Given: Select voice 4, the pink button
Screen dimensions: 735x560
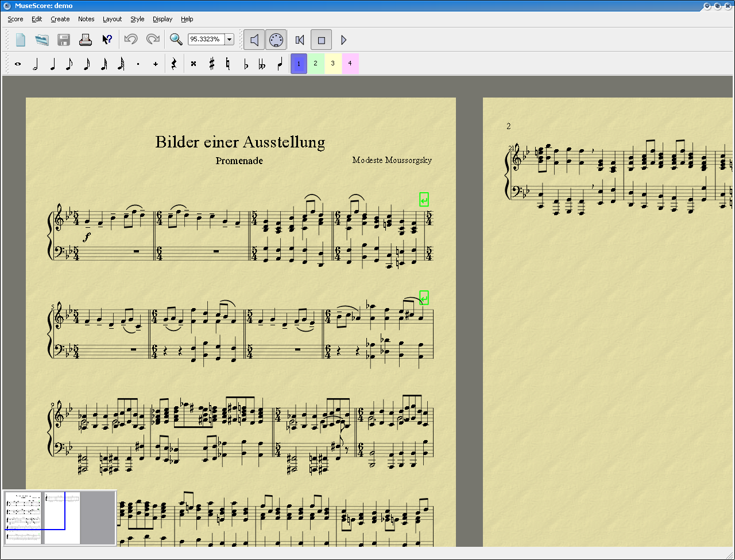Looking at the screenshot, I should (x=350, y=63).
